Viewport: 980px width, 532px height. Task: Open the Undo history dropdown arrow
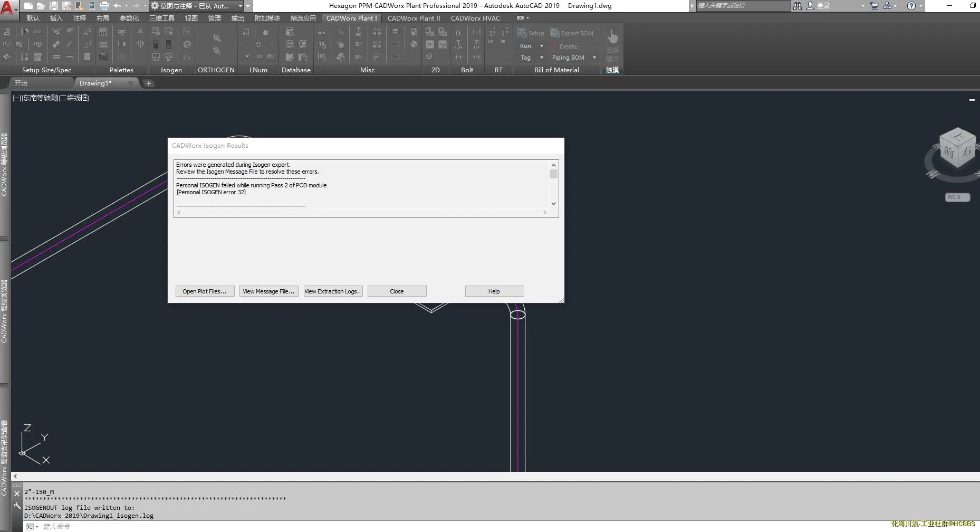pos(127,6)
